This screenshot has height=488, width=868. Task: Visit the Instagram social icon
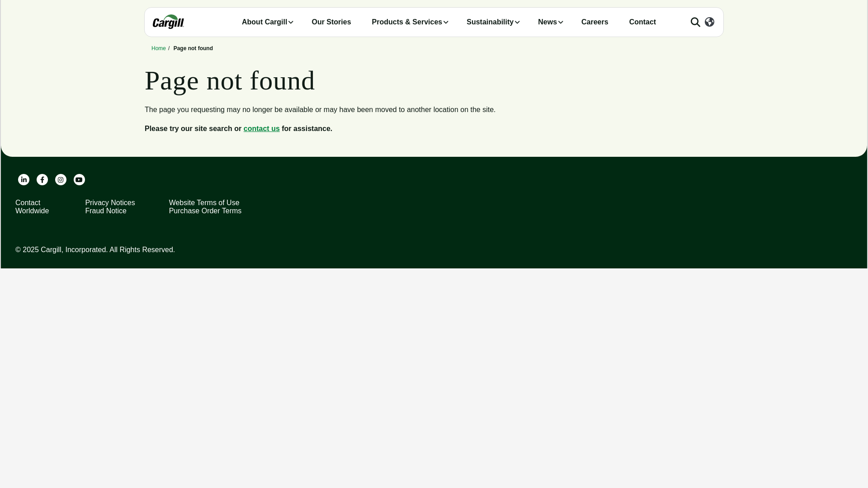point(61,180)
